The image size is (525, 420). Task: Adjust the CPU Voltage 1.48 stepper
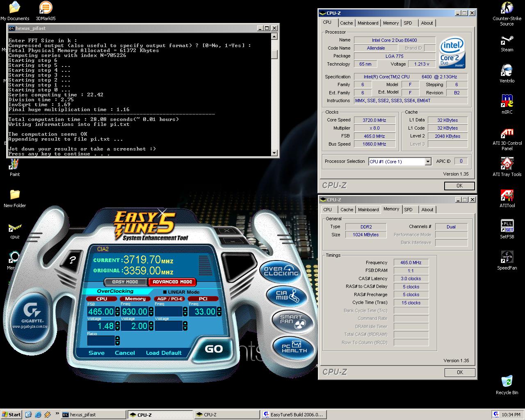(118, 326)
